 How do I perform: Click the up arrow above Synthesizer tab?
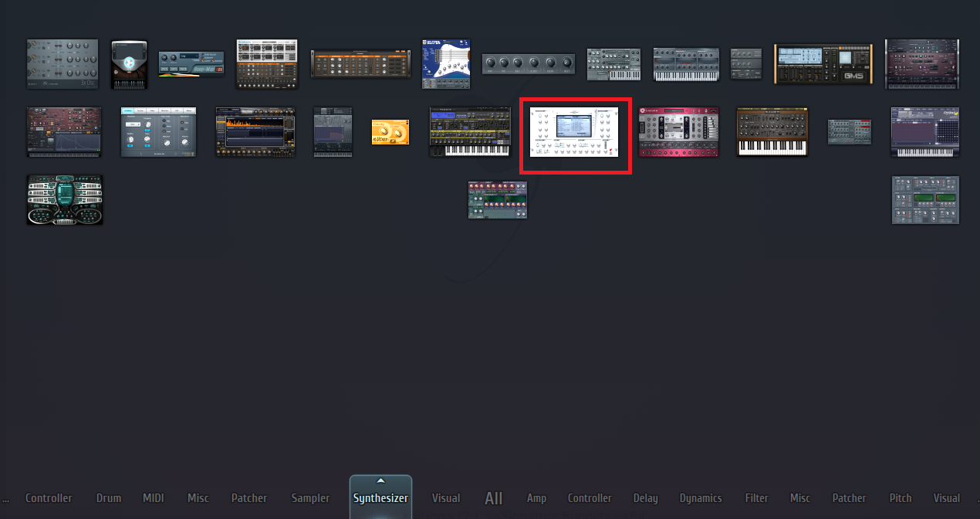click(380, 481)
